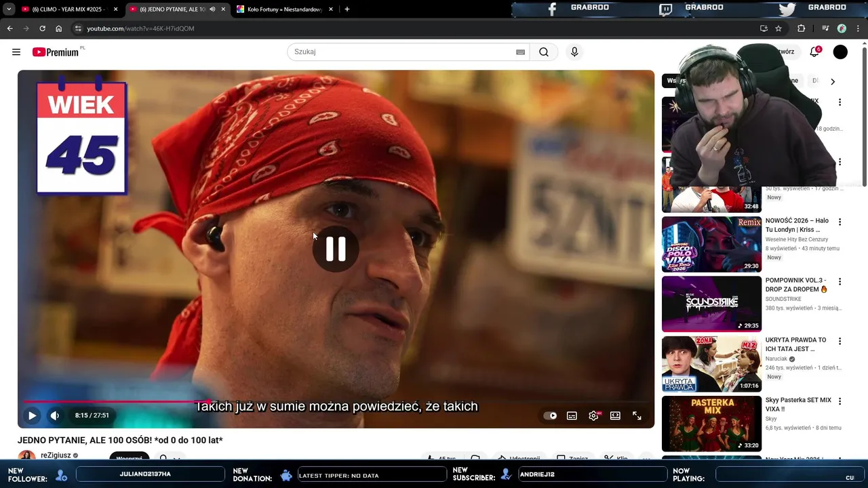Toggle subtitles captions button
The width and height of the screenshot is (868, 488).
point(572,415)
